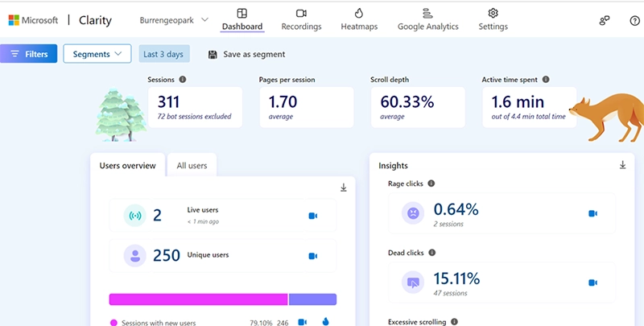The height and width of the screenshot is (326, 644).
Task: Click the 72 bot sessions excluded text
Action: click(x=194, y=117)
